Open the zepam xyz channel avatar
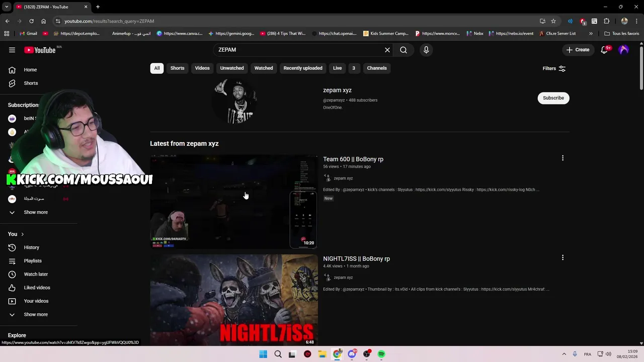Image resolution: width=644 pixels, height=362 pixels. click(x=234, y=101)
